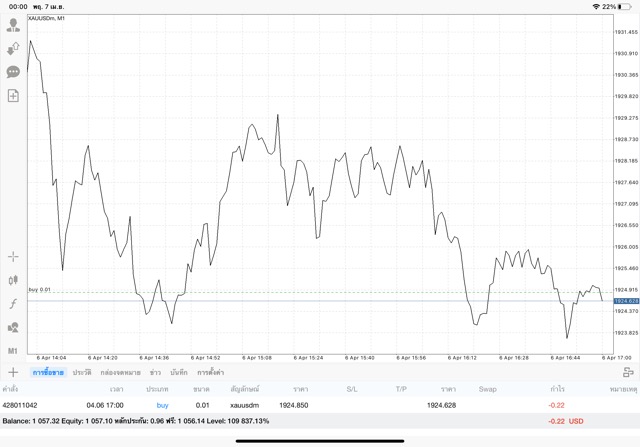This screenshot has width=640, height=447.
Task: Switch chart type with candlestick icon
Action: tap(13, 281)
